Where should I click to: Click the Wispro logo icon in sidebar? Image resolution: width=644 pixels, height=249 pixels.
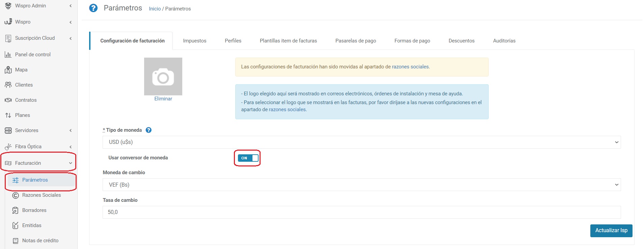(8, 22)
